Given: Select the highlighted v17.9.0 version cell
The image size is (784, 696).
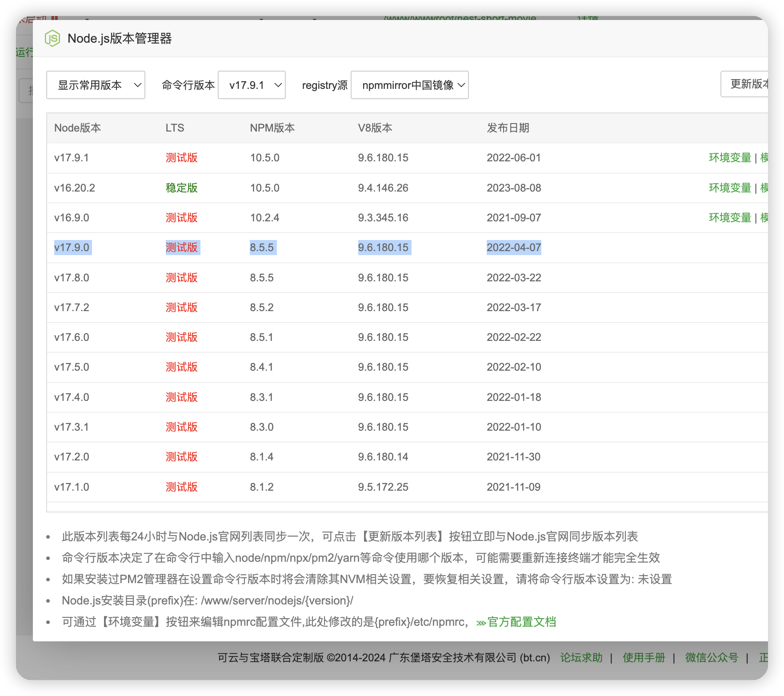Looking at the screenshot, I should [x=72, y=248].
